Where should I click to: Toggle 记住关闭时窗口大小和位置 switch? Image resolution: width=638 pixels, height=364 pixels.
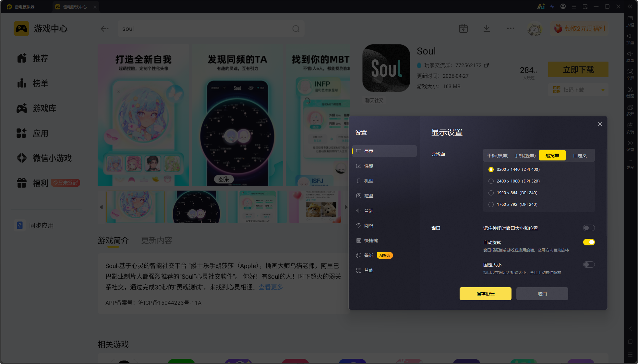tap(589, 228)
